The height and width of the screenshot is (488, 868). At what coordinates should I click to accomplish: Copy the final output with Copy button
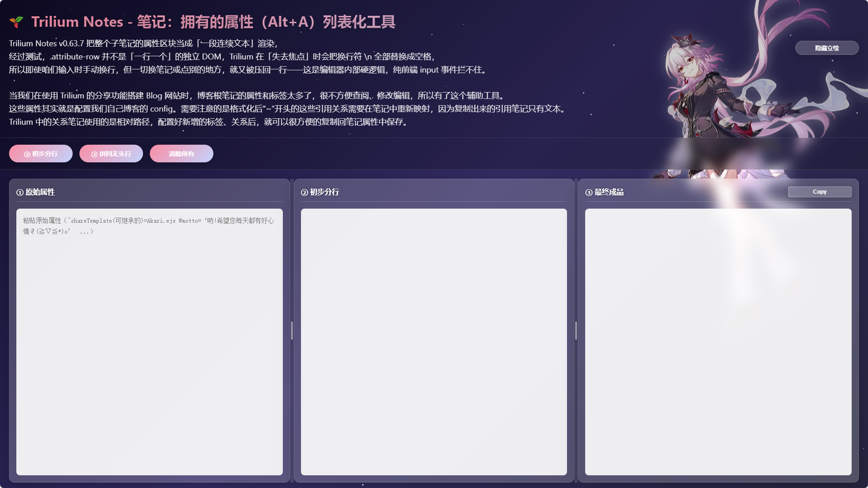point(819,192)
